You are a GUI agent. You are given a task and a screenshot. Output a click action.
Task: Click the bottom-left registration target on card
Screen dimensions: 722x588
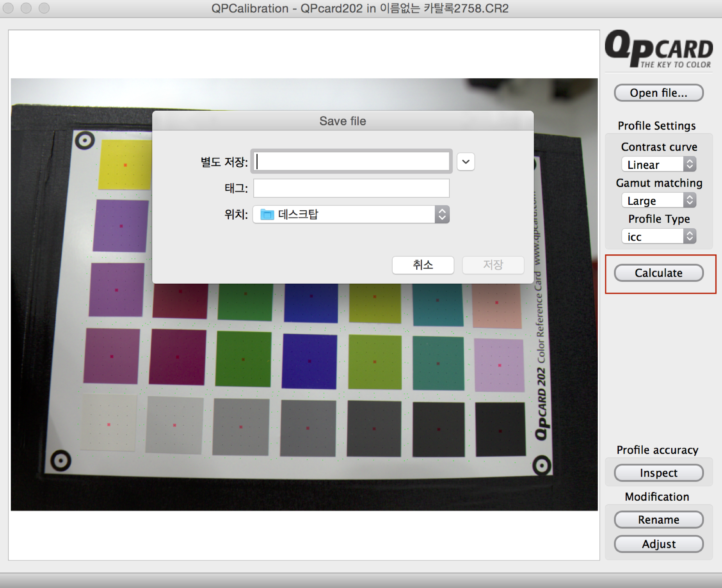coord(61,460)
